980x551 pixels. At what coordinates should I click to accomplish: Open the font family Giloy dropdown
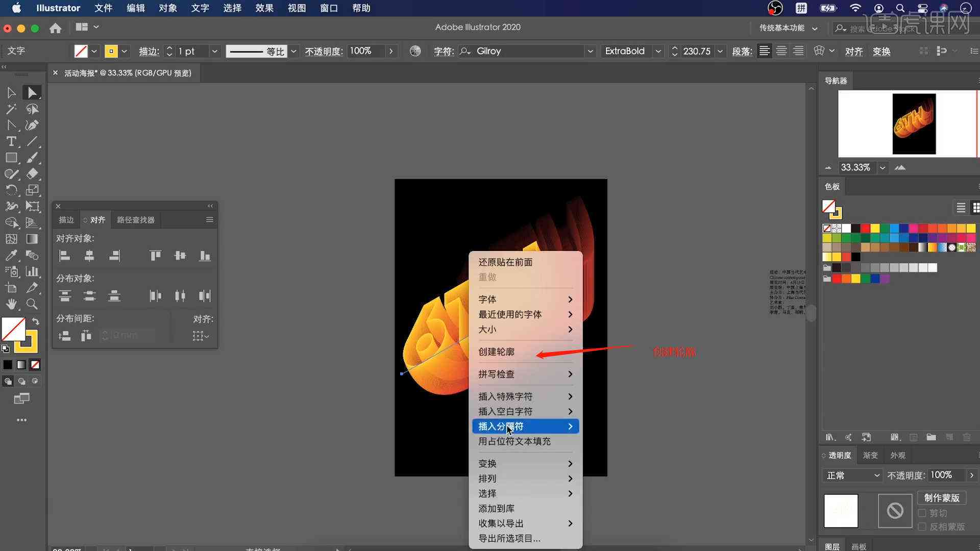tap(590, 51)
